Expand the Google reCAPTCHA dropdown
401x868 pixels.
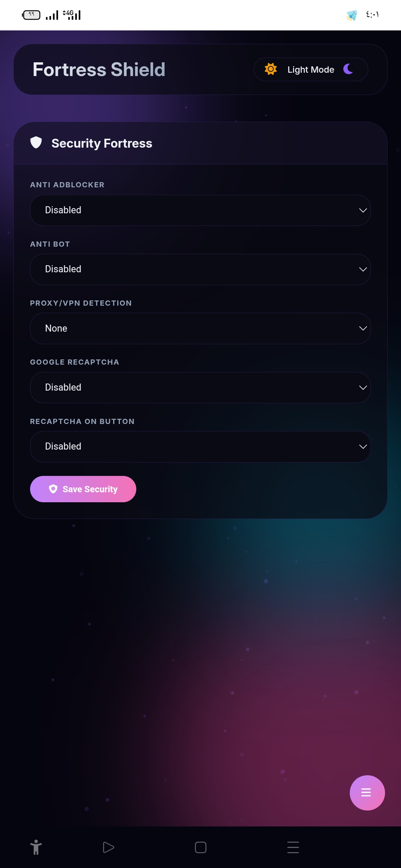200,388
